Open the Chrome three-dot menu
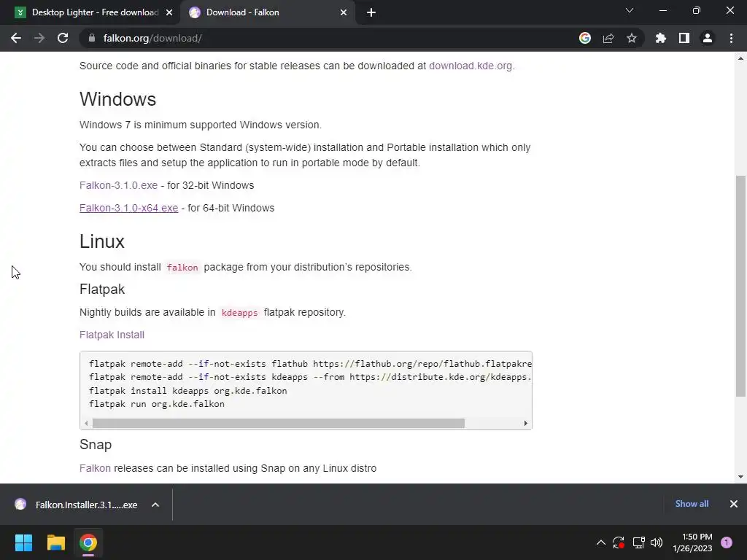The image size is (747, 560). point(731,38)
